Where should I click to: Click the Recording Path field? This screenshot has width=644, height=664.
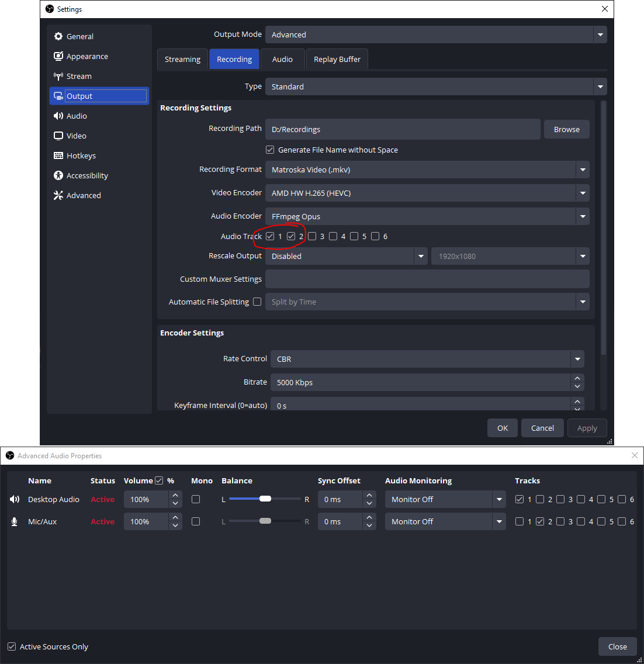pos(403,130)
